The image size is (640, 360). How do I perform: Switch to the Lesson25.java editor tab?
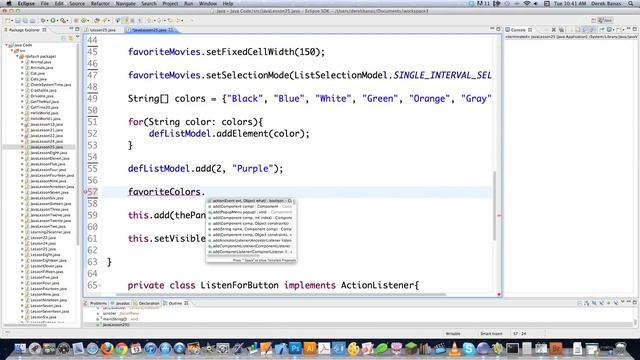click(102, 30)
